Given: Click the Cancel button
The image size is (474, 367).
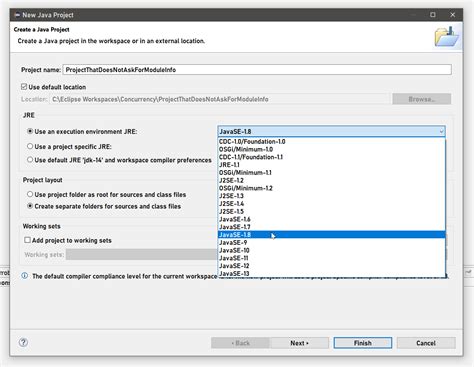Looking at the screenshot, I should pos(426,343).
